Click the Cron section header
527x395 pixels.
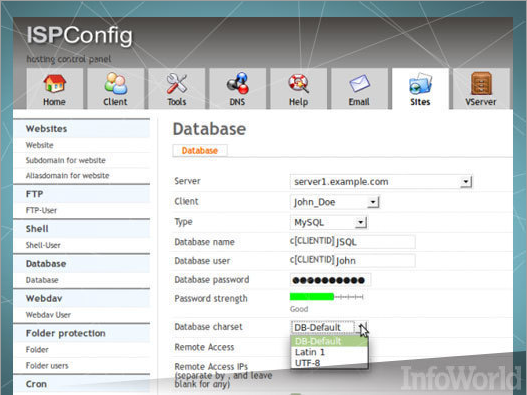81,384
